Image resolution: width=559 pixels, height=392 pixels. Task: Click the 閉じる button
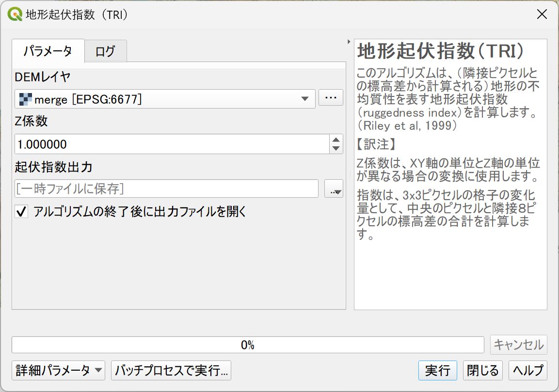click(x=483, y=370)
